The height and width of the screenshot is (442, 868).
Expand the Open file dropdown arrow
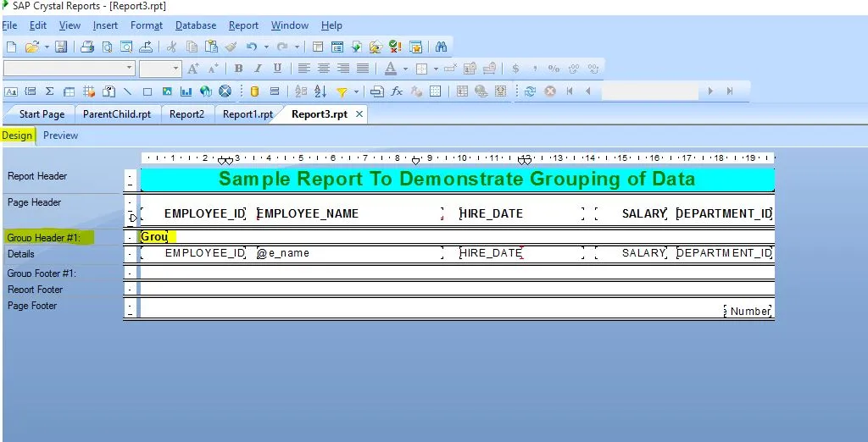[x=47, y=47]
